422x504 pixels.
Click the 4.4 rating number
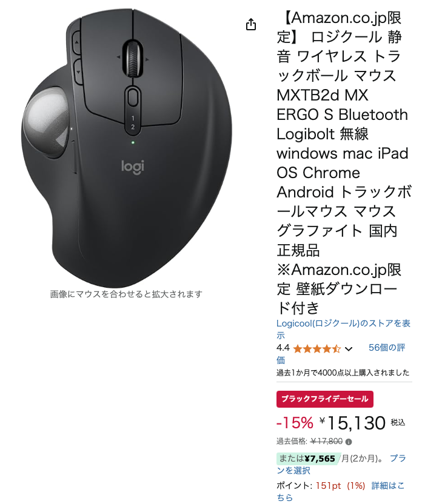pyautogui.click(x=283, y=348)
